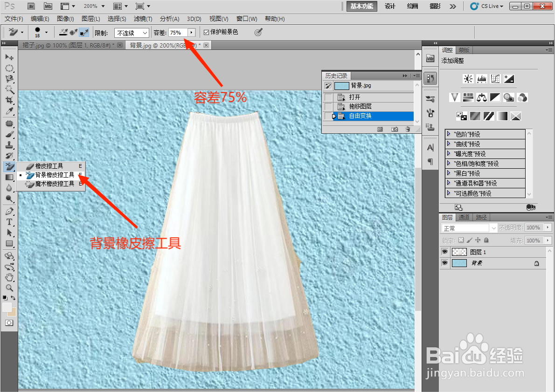This screenshot has width=555, height=392.
Task: Switch to the 蒙版 tab
Action: 464,50
